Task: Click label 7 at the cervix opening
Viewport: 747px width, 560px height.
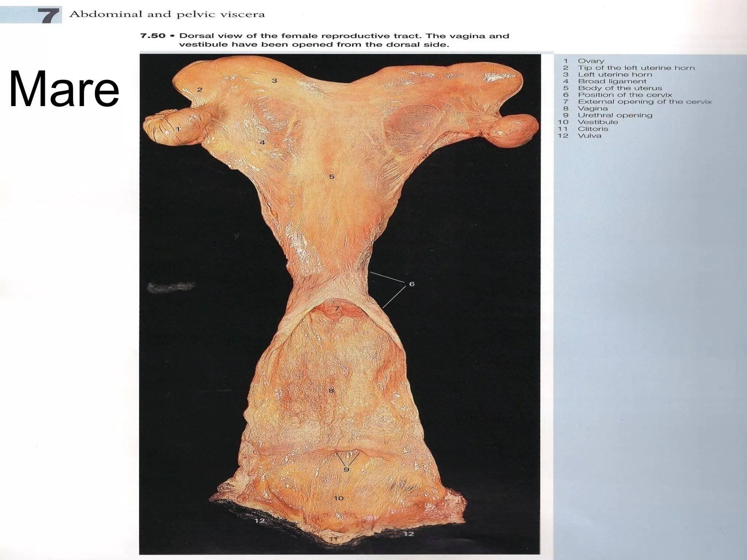Action: click(x=337, y=308)
